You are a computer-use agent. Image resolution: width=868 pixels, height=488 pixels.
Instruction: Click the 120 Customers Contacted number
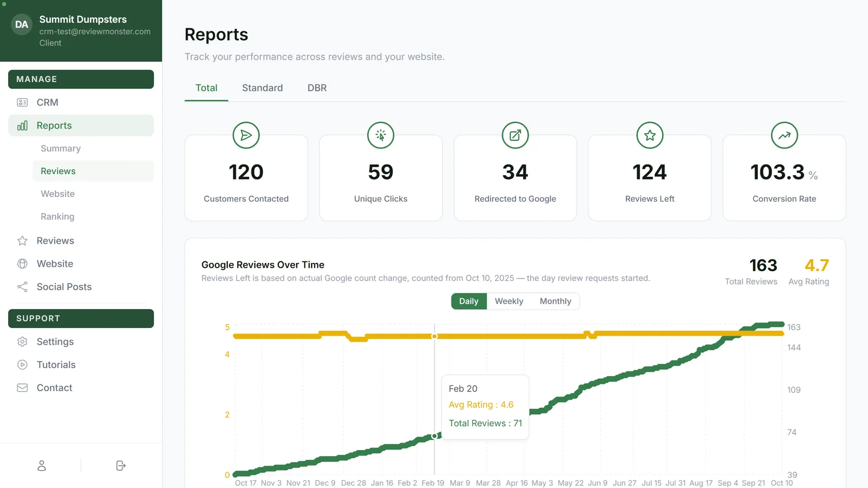(246, 172)
